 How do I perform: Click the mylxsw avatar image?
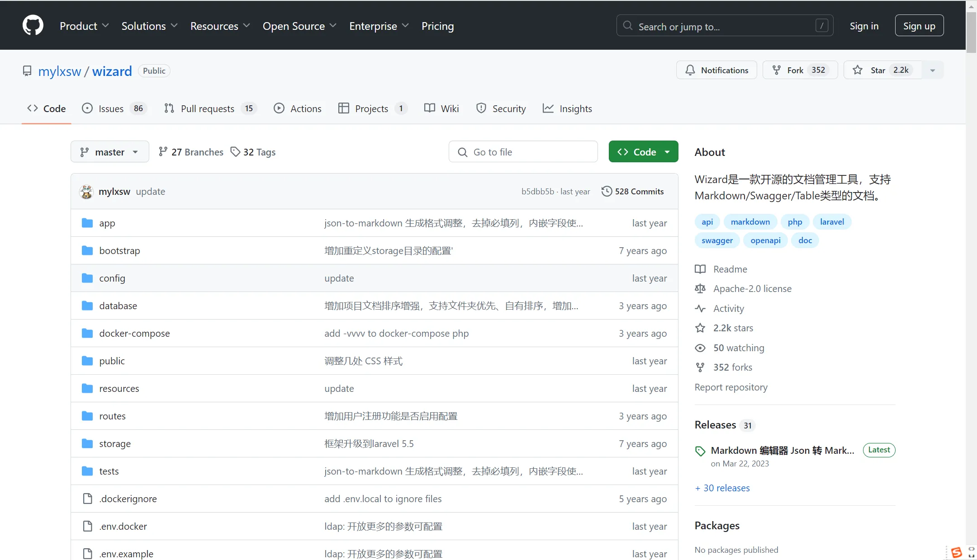[x=86, y=192]
